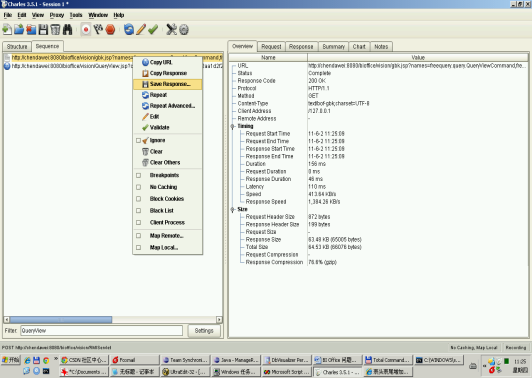
Task: Click the sequence list's right scroll arrow
Action: click(x=219, y=320)
